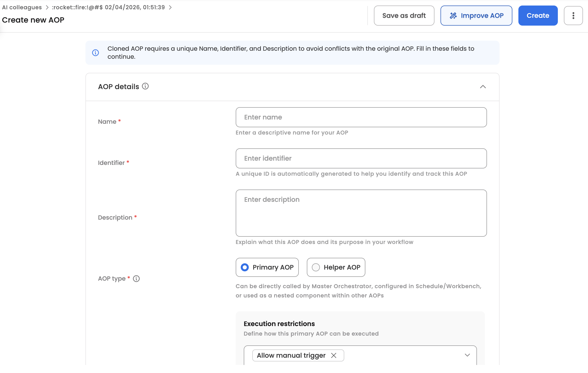Focus the Enter name input field
This screenshot has width=588, height=373.
tap(361, 117)
